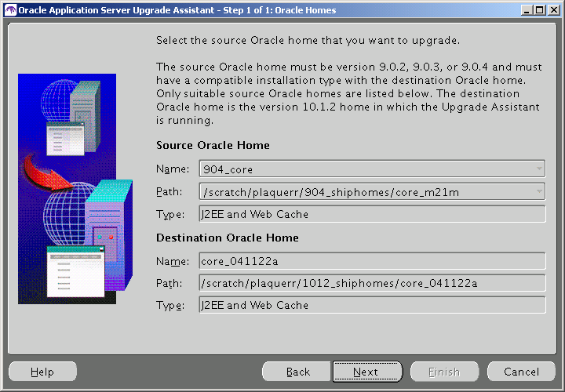Proceed with the Next button

367,372
